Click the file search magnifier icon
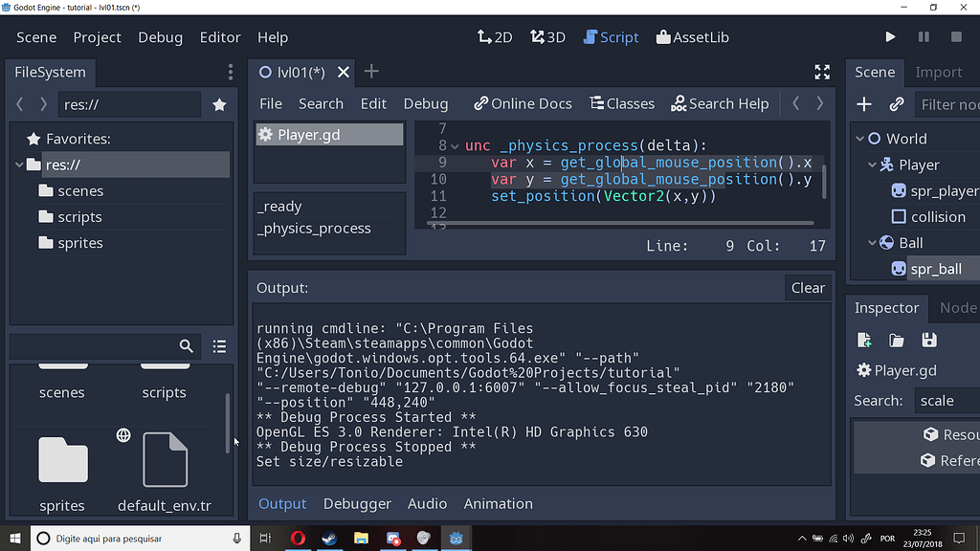The width and height of the screenshot is (980, 551). click(x=187, y=346)
